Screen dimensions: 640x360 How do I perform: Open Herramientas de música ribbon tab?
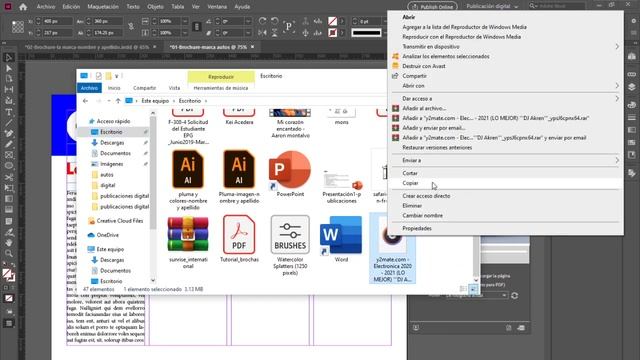point(221,88)
